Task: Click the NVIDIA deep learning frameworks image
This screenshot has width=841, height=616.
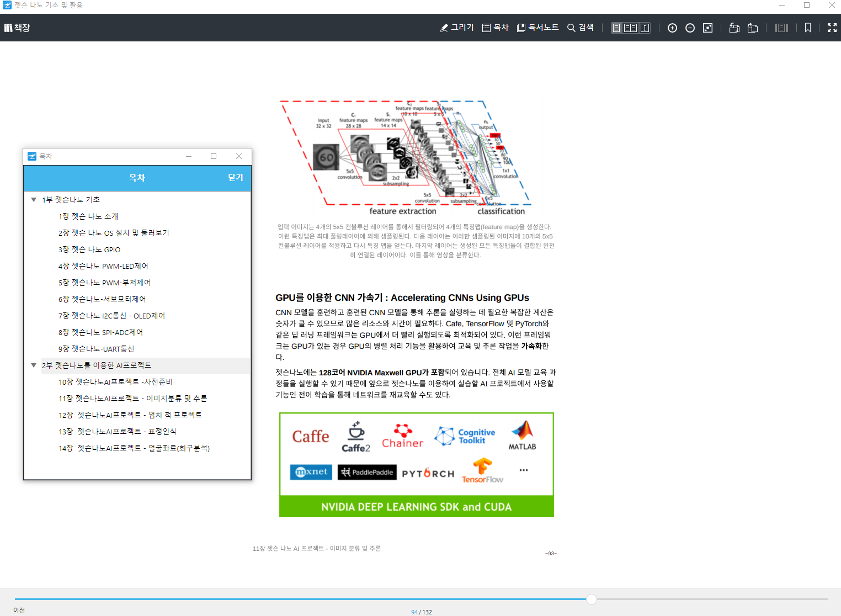Action: 417,465
